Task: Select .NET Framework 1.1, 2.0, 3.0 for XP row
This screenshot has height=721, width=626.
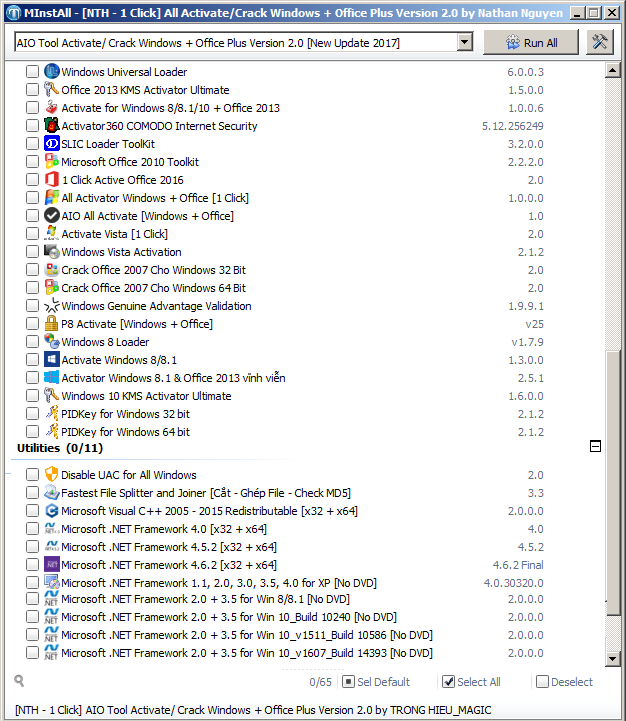Action: coord(285,583)
